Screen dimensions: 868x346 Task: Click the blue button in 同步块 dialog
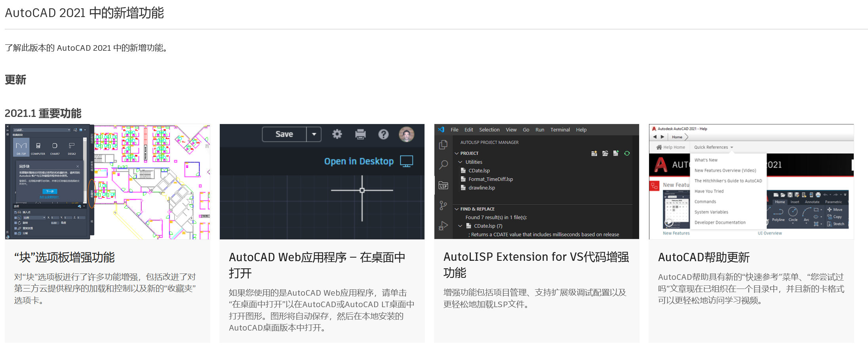coord(49,191)
